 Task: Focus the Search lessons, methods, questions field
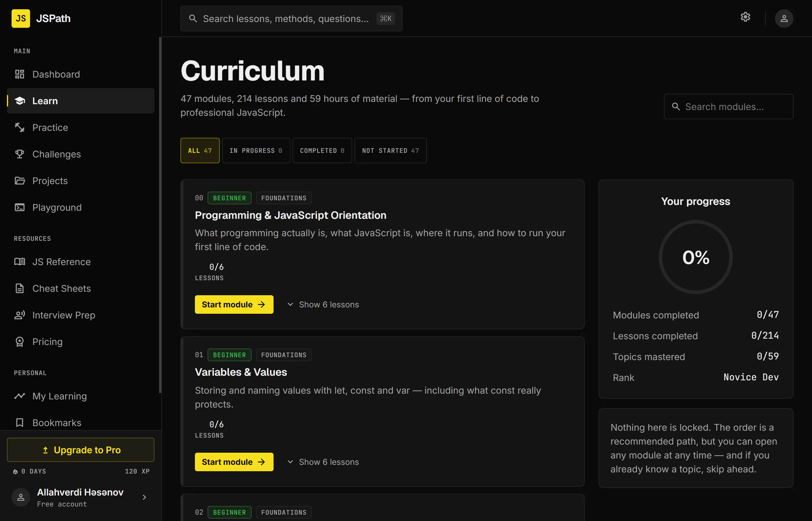pyautogui.click(x=291, y=19)
